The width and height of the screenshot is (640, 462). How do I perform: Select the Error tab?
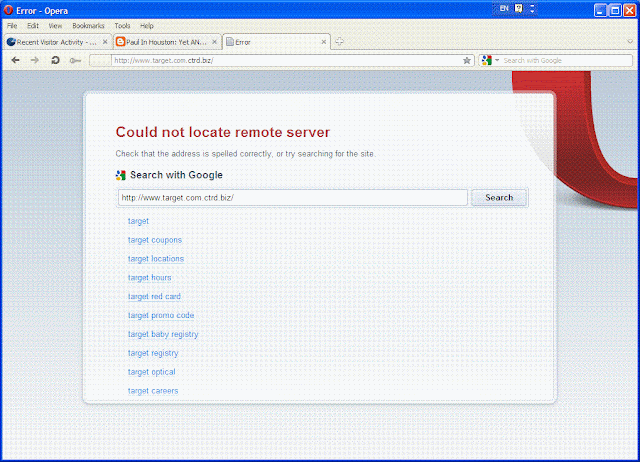(276, 42)
